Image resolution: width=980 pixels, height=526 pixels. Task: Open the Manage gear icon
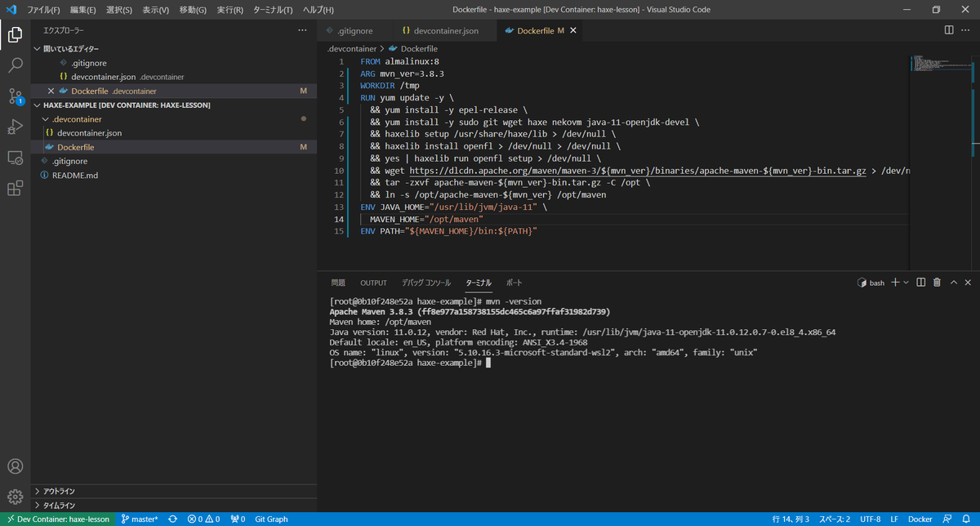(x=15, y=497)
